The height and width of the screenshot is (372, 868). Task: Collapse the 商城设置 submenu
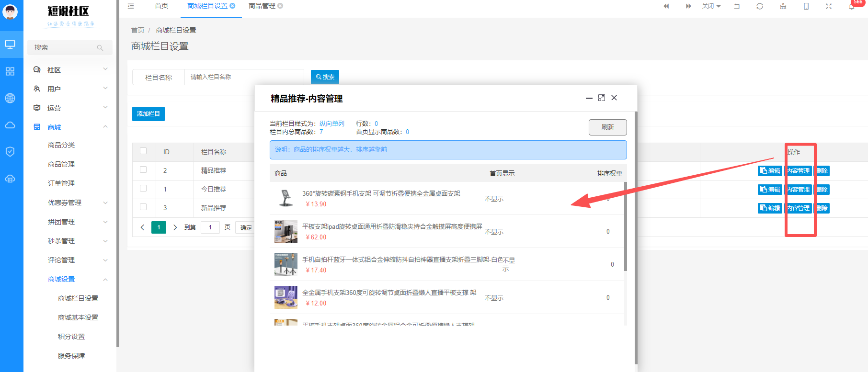pyautogui.click(x=105, y=279)
